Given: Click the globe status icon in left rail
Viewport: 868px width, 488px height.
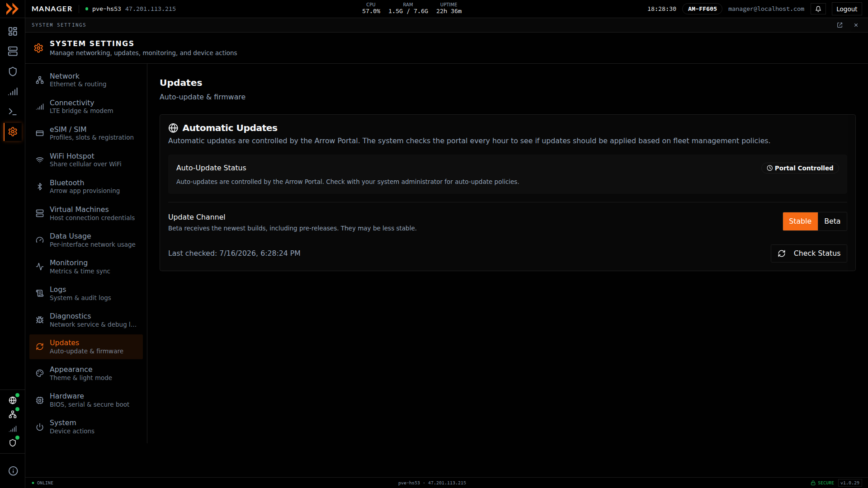Looking at the screenshot, I should (13, 400).
